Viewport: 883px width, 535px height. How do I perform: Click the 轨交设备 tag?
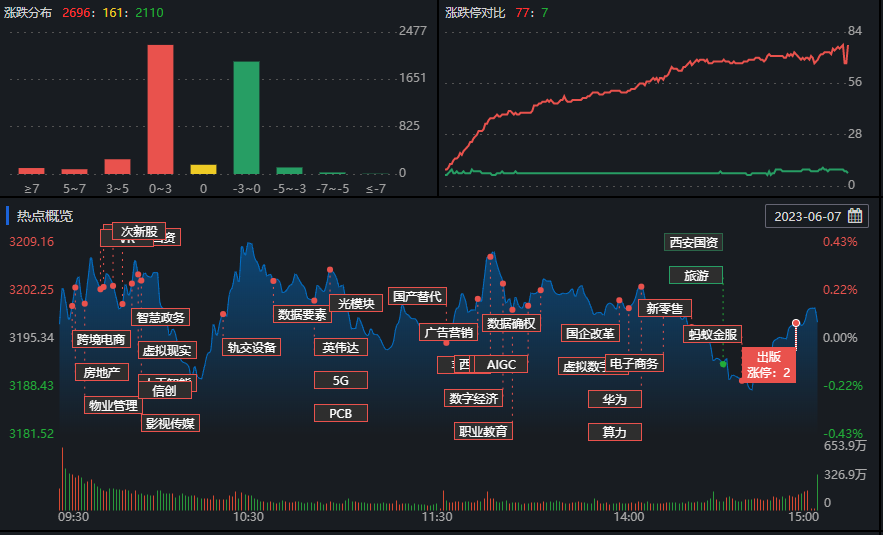[x=251, y=347]
